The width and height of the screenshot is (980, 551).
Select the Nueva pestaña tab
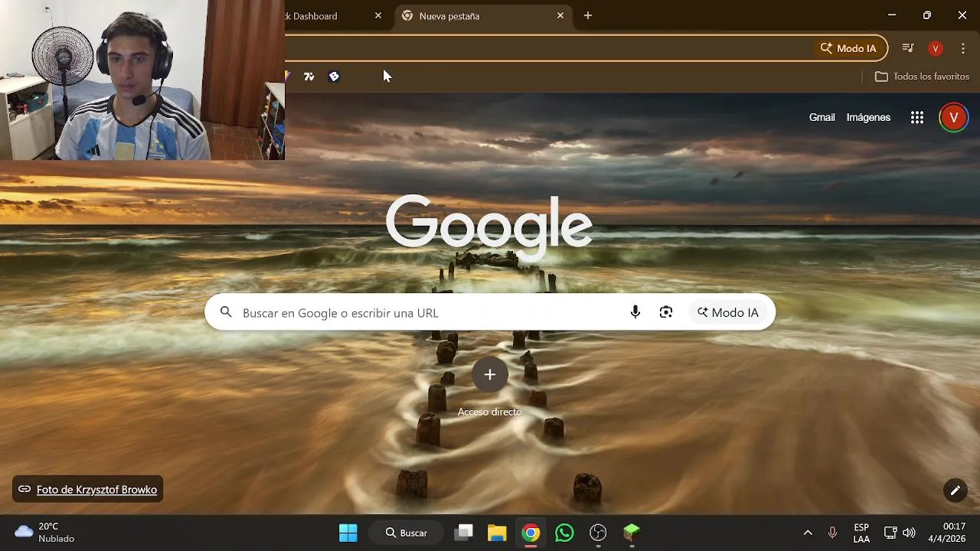tap(484, 16)
